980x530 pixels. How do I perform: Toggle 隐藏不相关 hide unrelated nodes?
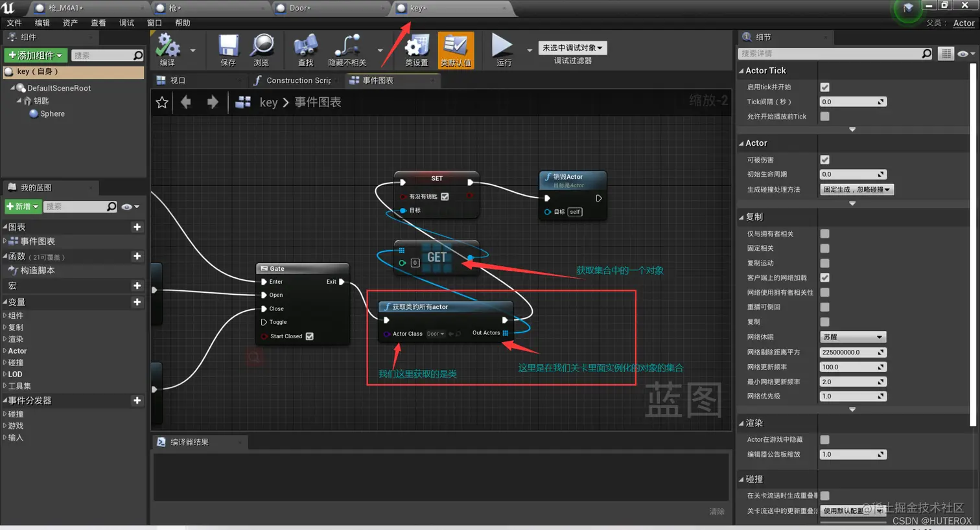[x=347, y=50]
